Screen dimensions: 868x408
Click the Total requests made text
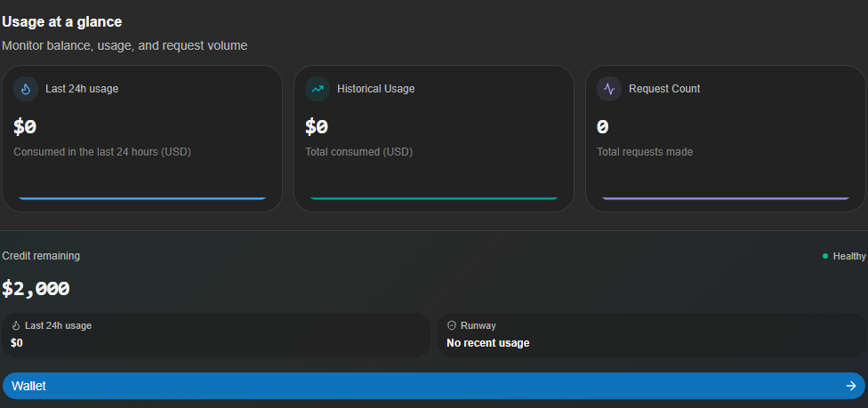pos(645,152)
